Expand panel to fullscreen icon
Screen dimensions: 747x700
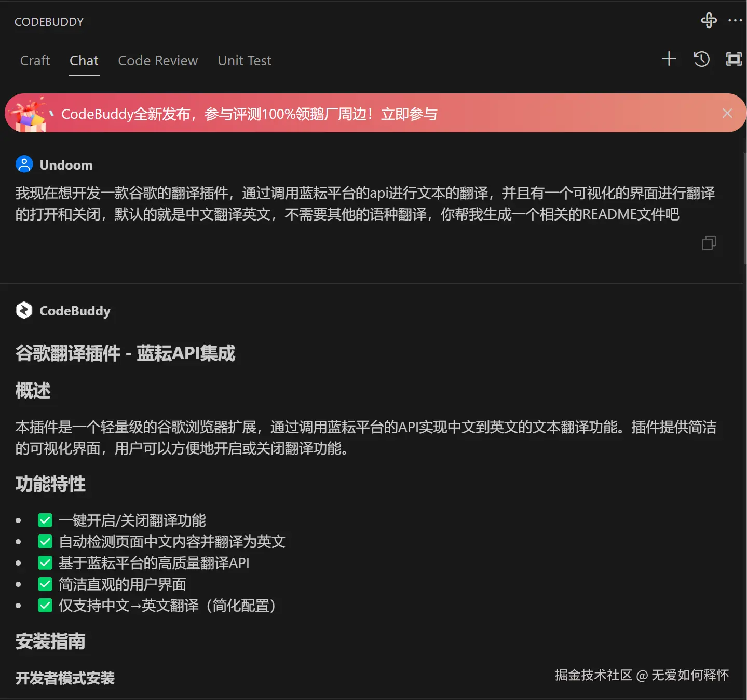[734, 59]
